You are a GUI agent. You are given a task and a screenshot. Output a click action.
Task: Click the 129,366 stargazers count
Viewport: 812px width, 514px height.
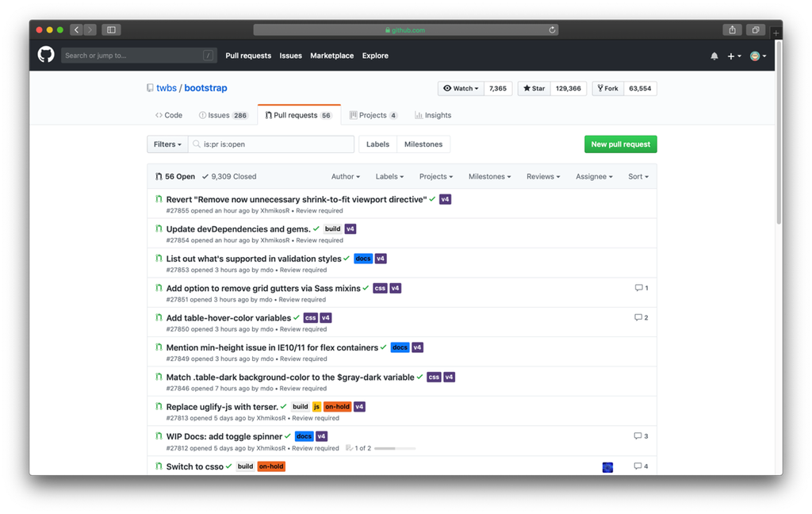tap(568, 89)
